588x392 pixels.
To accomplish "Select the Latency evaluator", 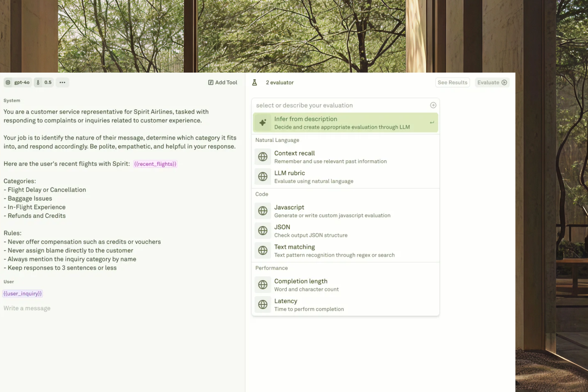I will (x=346, y=305).
